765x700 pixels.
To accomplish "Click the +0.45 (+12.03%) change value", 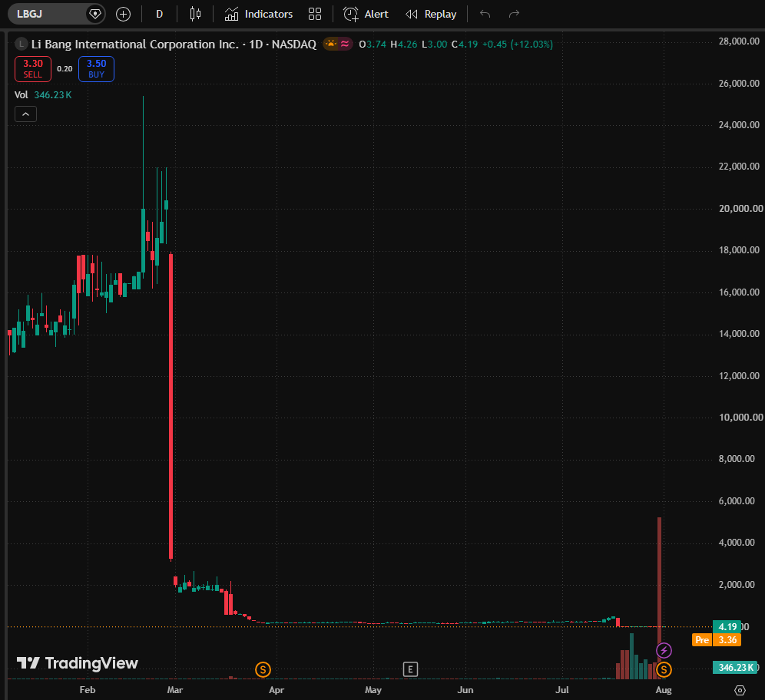I will [517, 45].
